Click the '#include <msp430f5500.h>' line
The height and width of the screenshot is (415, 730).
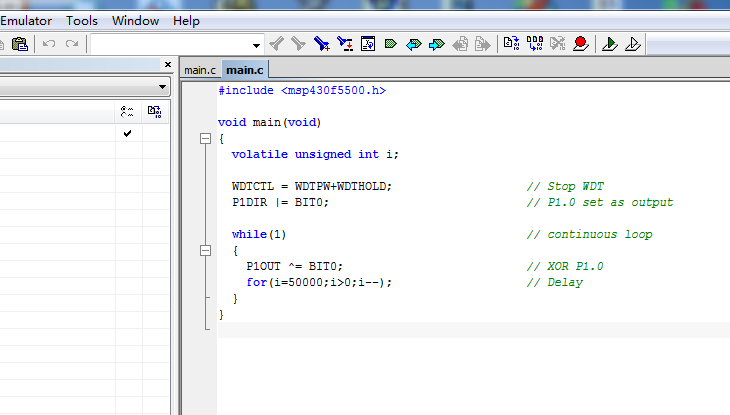click(x=302, y=90)
